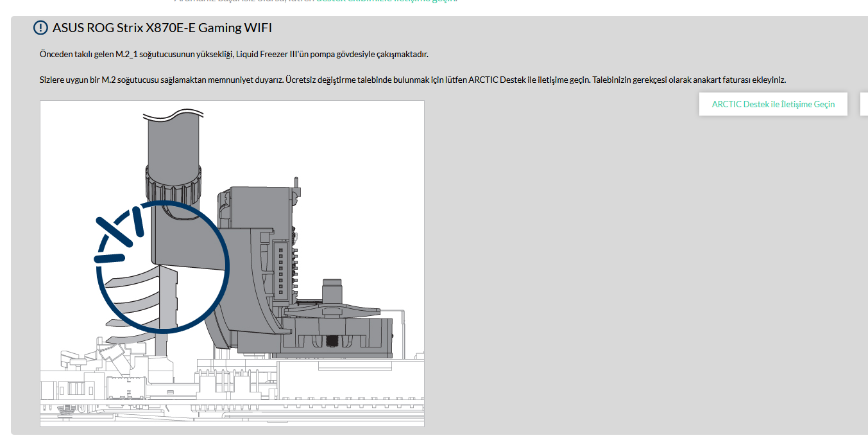Click the sentence about M.2_1 soğutucusunun yüksekliği
Viewport: 868px width, 438px height.
tap(234, 55)
